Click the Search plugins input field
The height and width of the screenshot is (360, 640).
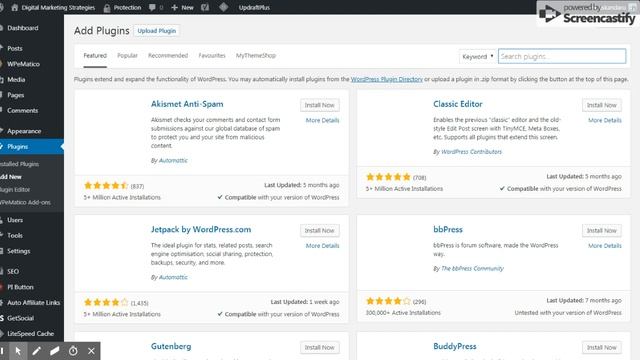tap(562, 56)
